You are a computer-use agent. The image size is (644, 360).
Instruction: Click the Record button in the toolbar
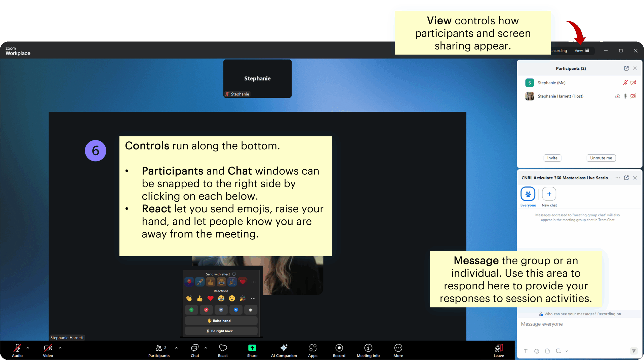point(339,350)
